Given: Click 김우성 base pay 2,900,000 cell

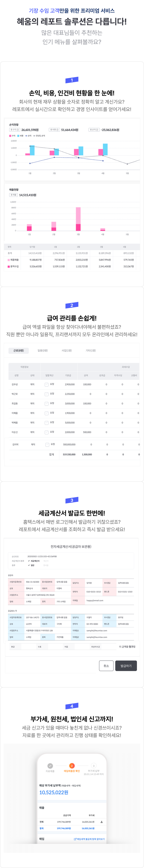Looking at the screenshot, I should pos(70,384).
